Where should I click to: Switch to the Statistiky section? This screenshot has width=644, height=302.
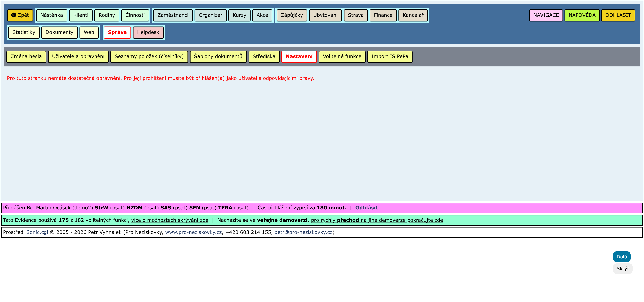(x=24, y=33)
